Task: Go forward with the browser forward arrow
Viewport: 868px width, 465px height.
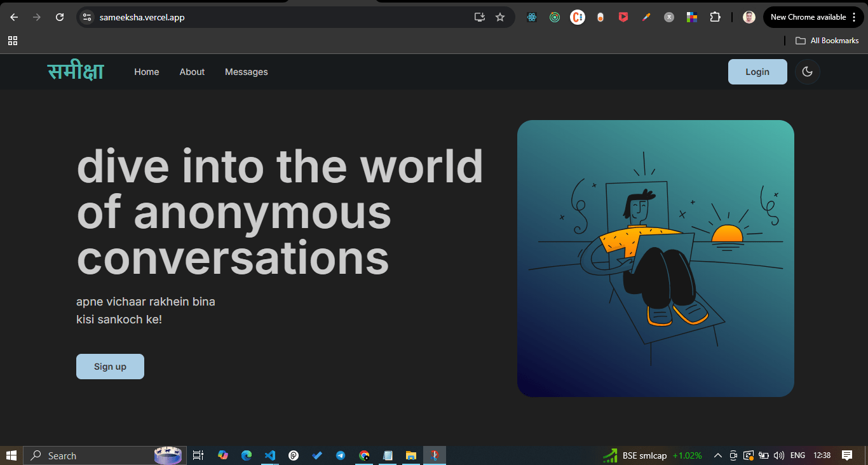Action: coord(37,17)
